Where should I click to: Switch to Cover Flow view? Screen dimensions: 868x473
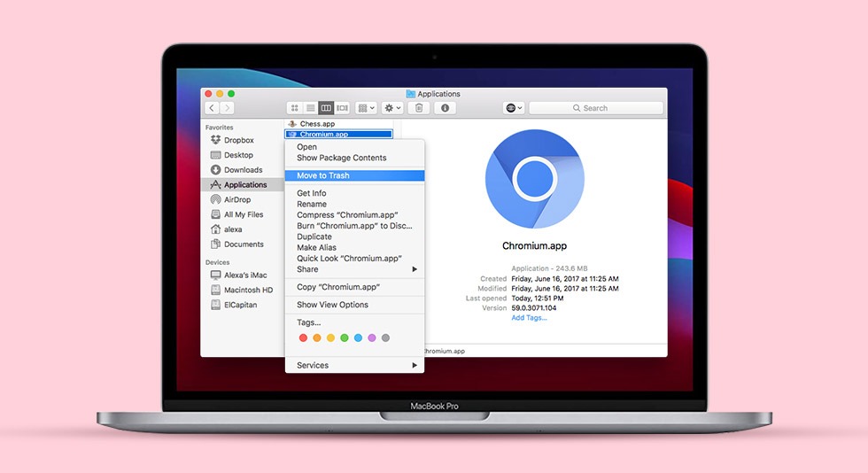coord(342,108)
